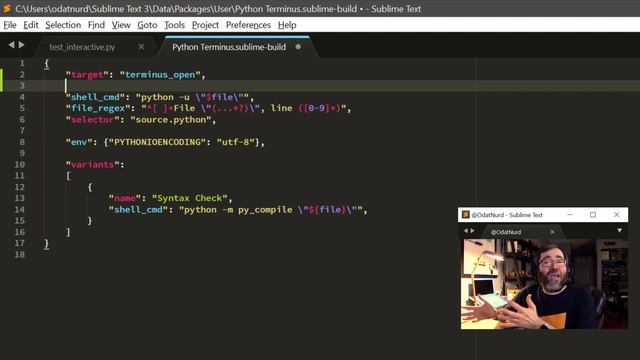The width and height of the screenshot is (640, 360).
Task: Click the "terminus_open" value on line 2
Action: [x=160, y=75]
